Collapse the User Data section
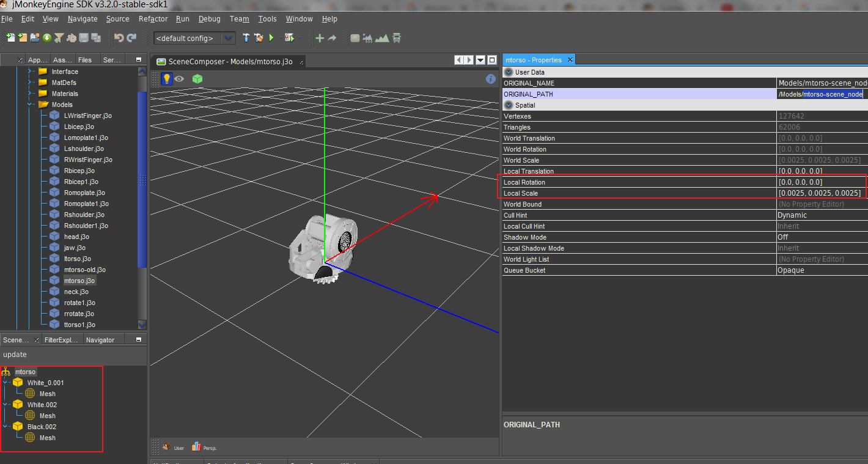868x464 pixels. click(509, 72)
